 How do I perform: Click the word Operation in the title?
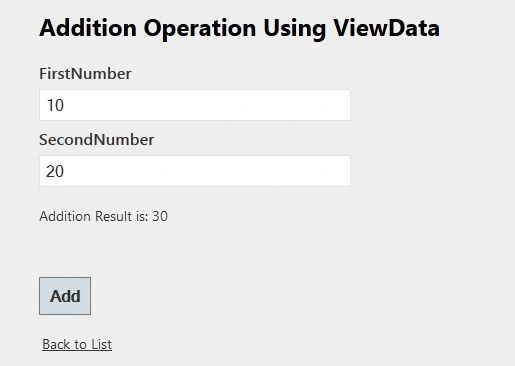coord(200,29)
